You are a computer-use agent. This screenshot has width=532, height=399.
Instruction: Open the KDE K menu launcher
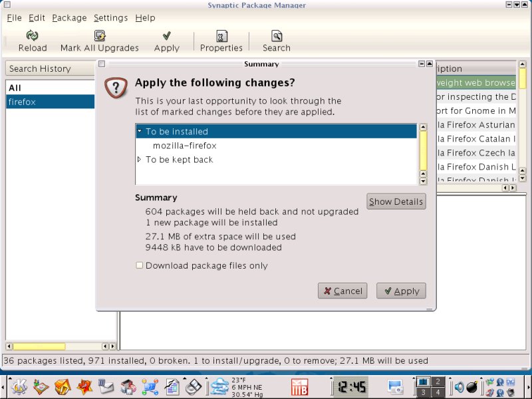pyautogui.click(x=19, y=387)
